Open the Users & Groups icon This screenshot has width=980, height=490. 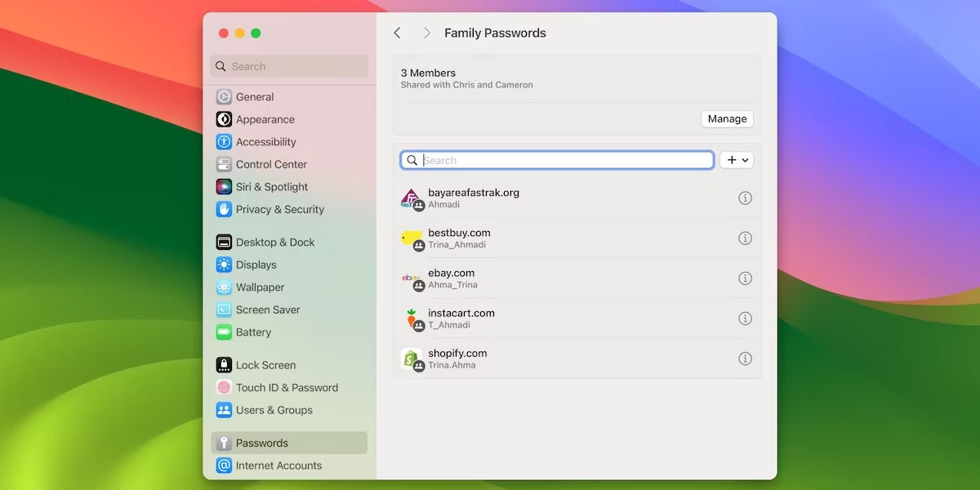224,410
